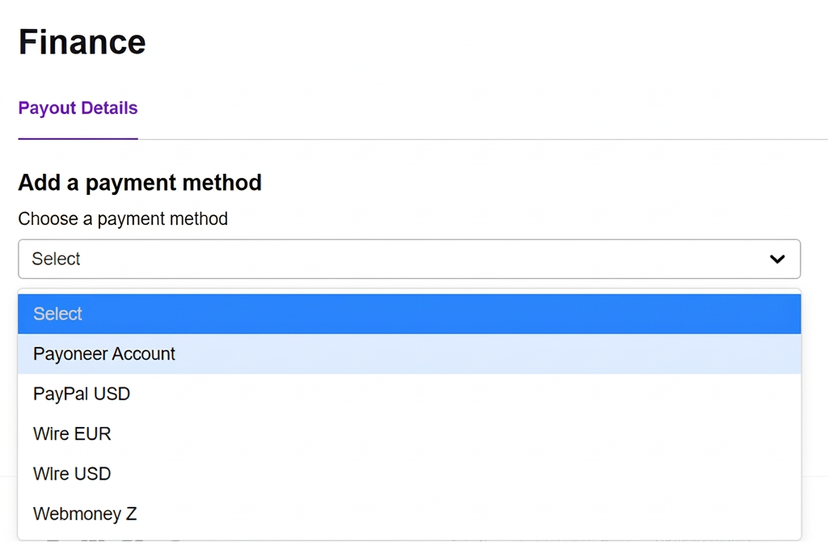Click the Finance page heading

click(x=82, y=42)
